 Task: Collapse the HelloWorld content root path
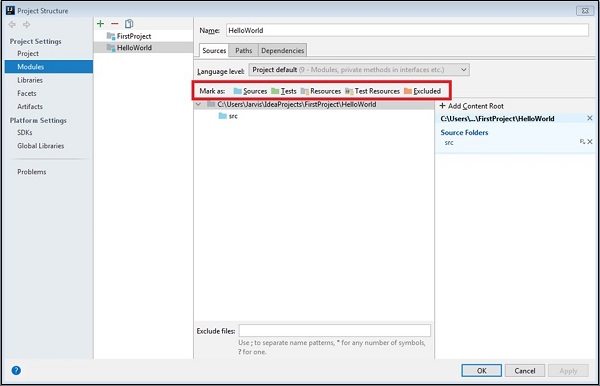pos(198,104)
